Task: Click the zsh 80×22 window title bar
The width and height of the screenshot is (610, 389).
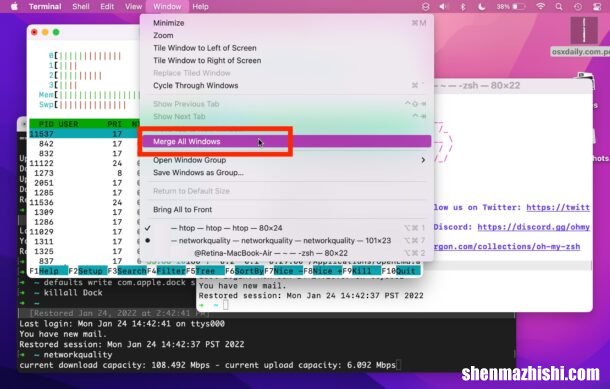Action: tap(513, 85)
